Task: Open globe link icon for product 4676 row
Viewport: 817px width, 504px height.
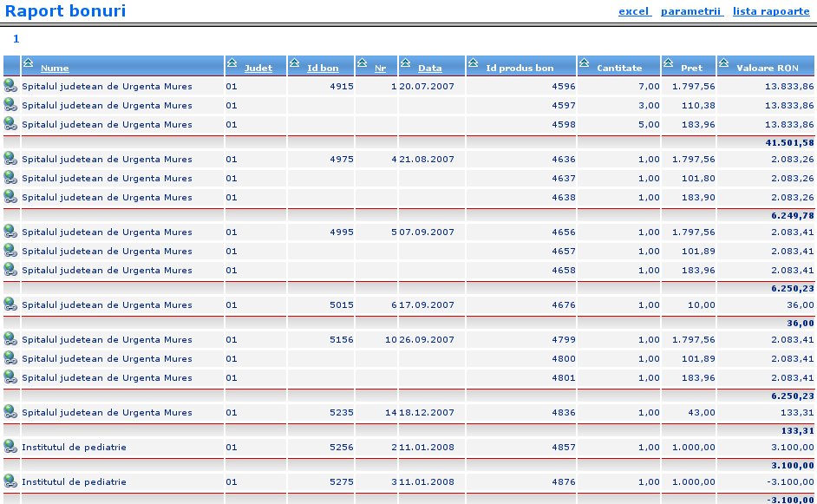Action: click(x=10, y=304)
